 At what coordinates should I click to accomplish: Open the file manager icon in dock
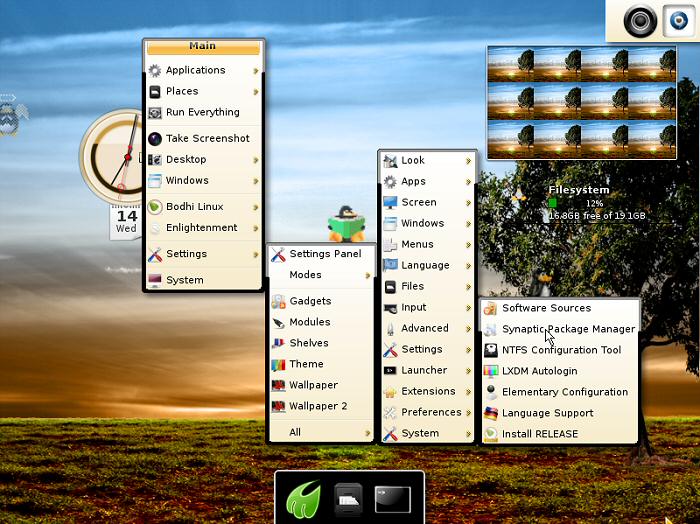348,500
